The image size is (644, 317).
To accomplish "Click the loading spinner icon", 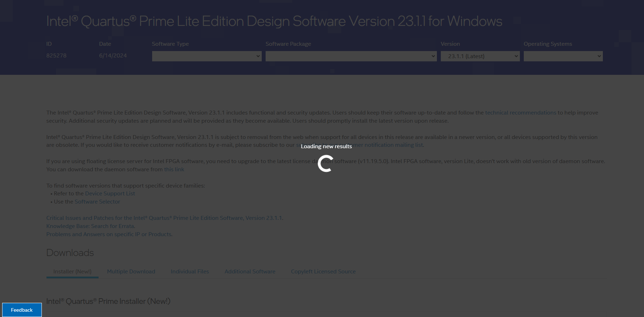I will tap(326, 163).
